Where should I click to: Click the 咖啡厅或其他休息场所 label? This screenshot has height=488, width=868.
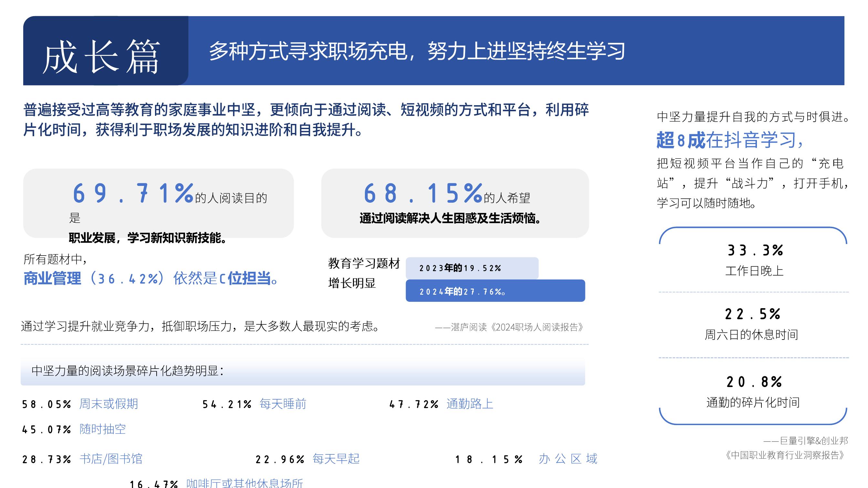coord(245,483)
